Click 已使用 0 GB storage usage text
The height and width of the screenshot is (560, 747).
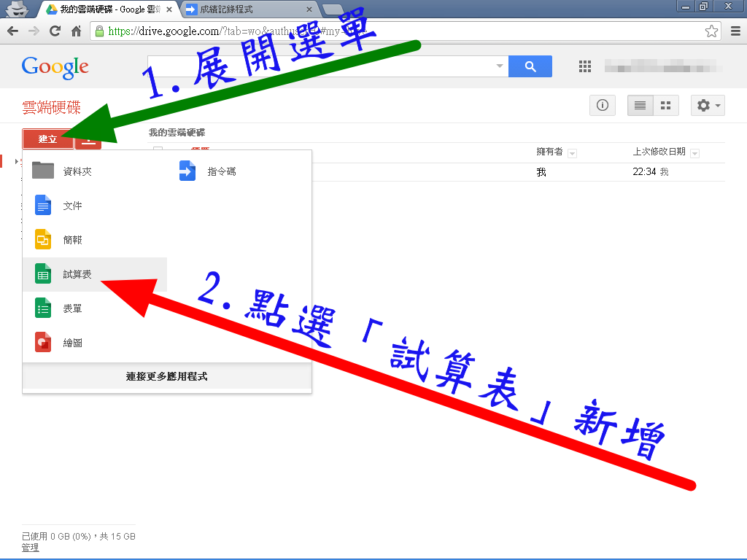[x=79, y=536]
